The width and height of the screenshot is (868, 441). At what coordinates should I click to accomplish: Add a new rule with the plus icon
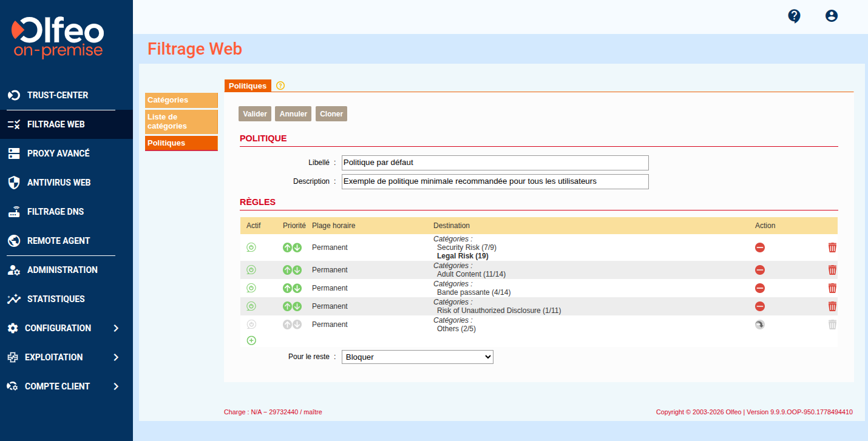click(251, 340)
